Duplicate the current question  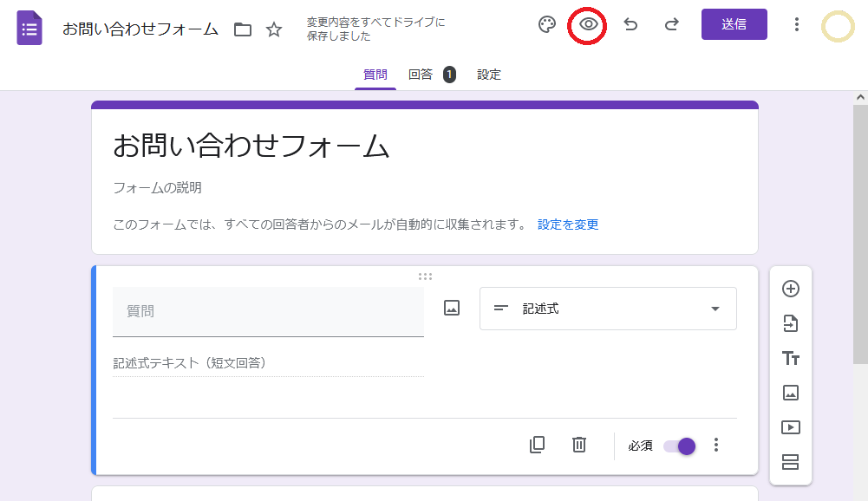[x=537, y=445]
